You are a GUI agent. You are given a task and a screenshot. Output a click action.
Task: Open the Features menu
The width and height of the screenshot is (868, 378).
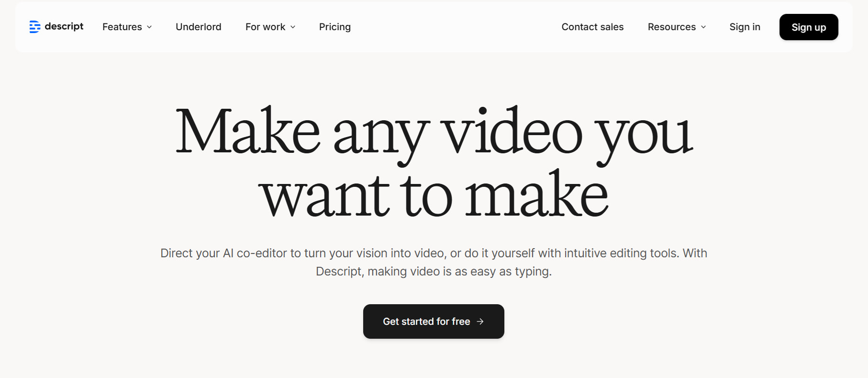point(122,27)
